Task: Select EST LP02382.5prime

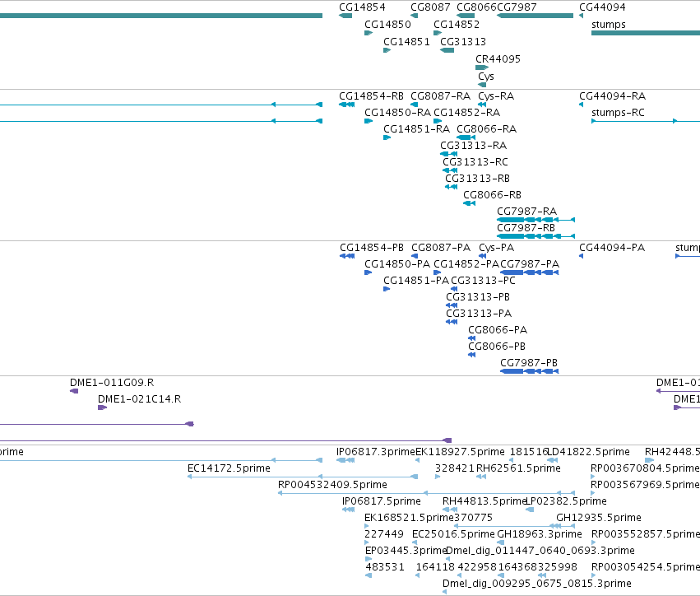Action: (x=530, y=510)
